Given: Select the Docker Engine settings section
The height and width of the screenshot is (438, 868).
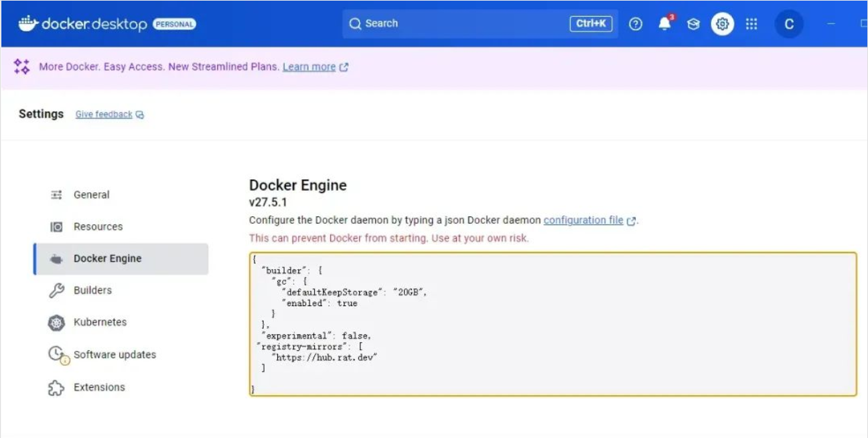Looking at the screenshot, I should (x=121, y=259).
